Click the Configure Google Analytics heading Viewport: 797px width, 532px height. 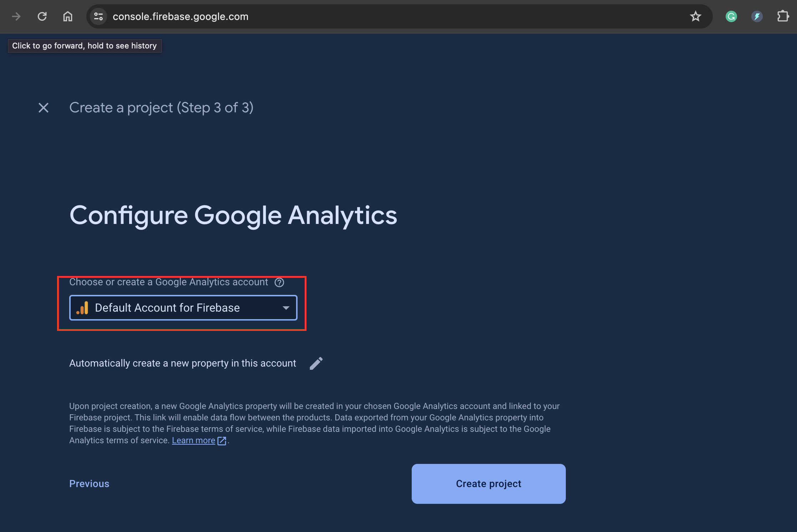click(x=233, y=216)
